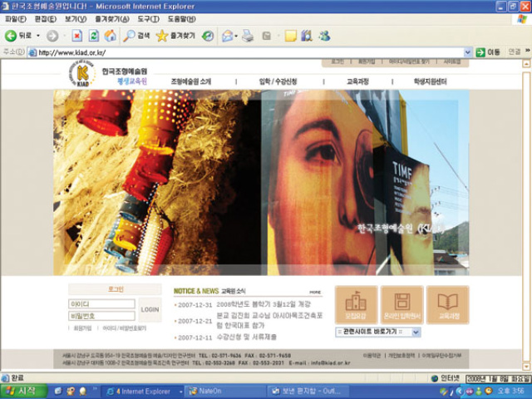Screen dimensions: 532x399
Task: Click 개인보호정책 footer link
Action: pyautogui.click(x=401, y=355)
